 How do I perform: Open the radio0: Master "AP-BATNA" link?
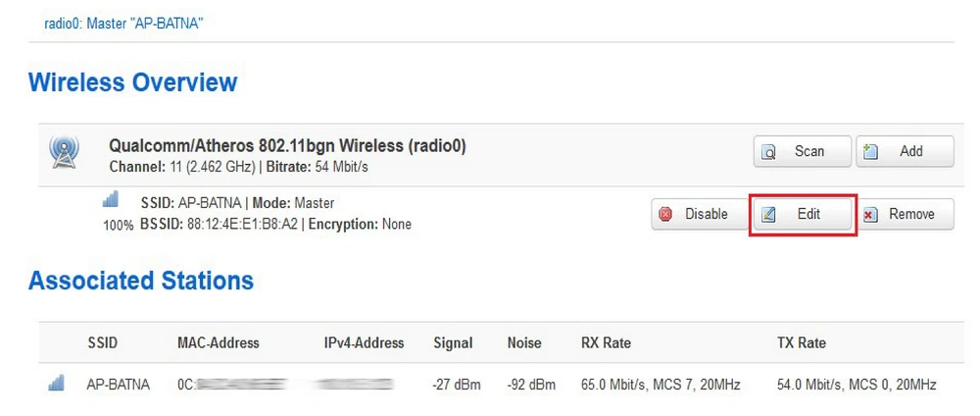point(123,24)
